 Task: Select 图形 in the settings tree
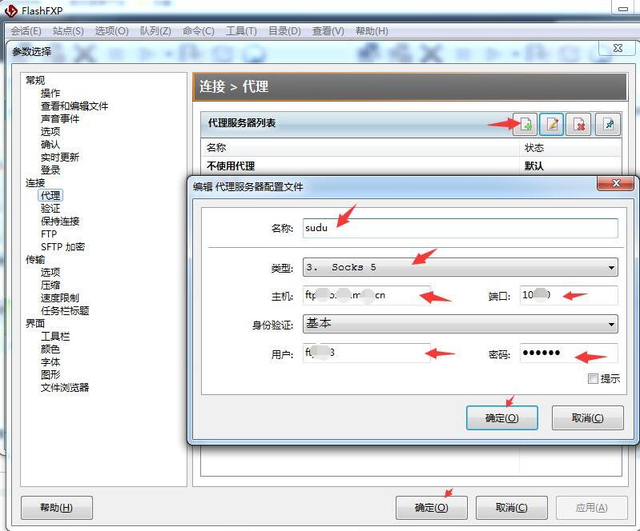pyautogui.click(x=50, y=375)
